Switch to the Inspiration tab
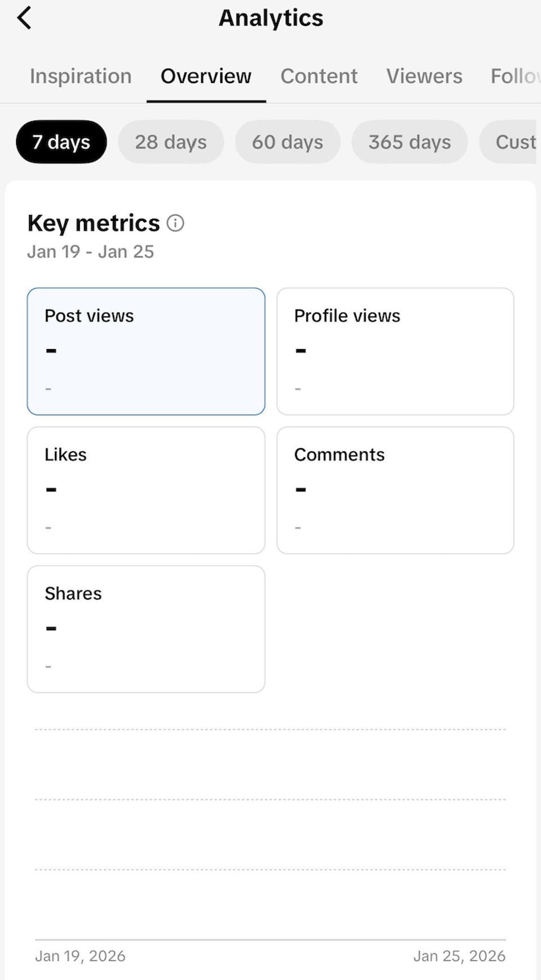The width and height of the screenshot is (541, 980). coord(81,76)
